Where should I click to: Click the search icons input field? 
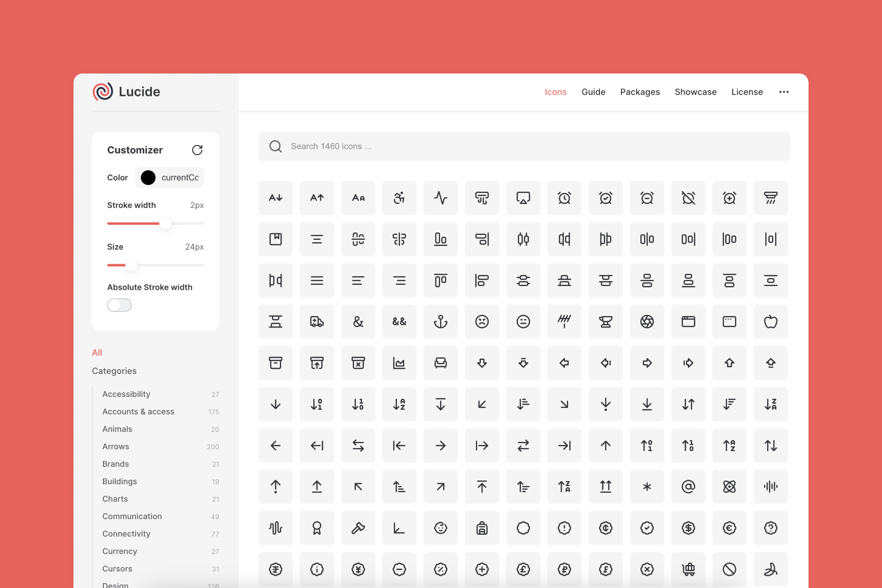click(524, 146)
